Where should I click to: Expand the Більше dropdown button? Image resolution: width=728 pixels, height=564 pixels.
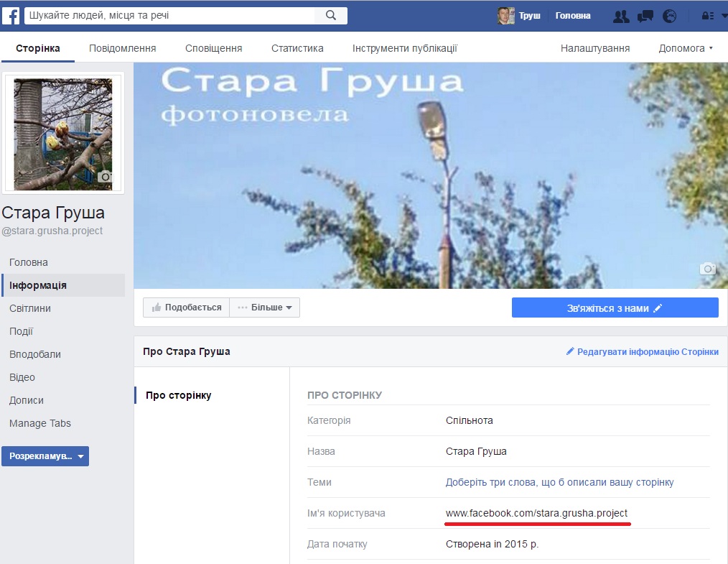[265, 308]
